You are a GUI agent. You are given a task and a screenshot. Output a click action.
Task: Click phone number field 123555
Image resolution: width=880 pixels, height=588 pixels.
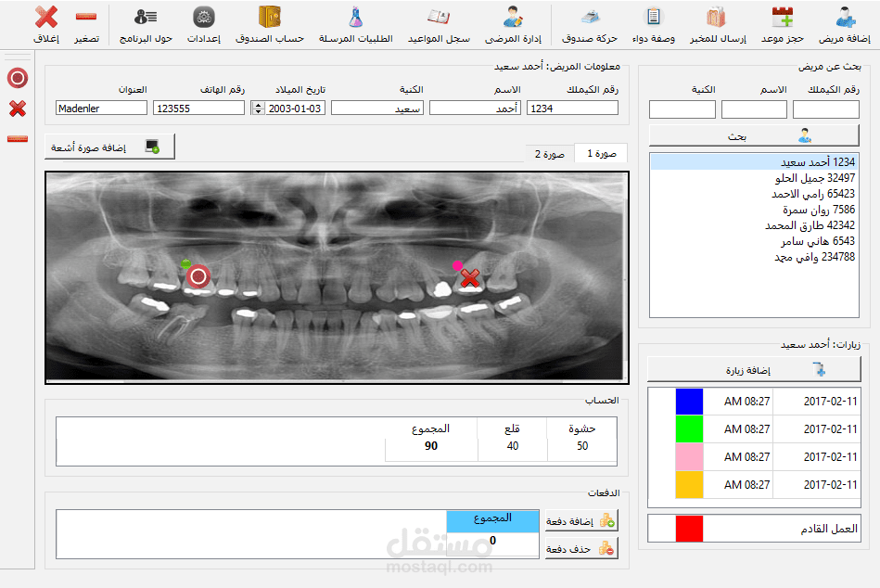click(x=198, y=108)
